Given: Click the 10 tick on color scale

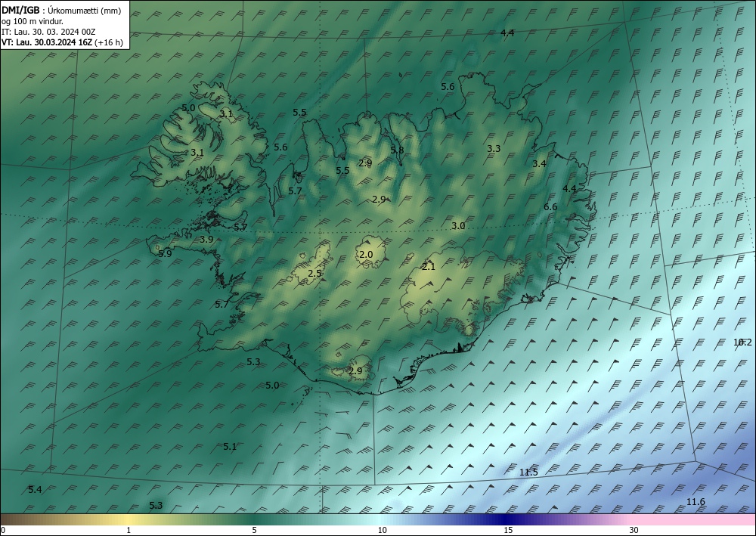Looking at the screenshot, I should [382, 531].
